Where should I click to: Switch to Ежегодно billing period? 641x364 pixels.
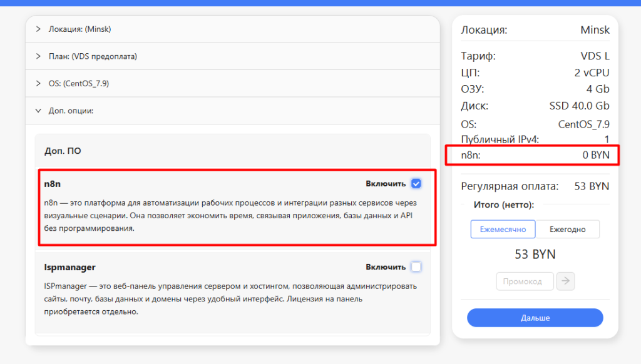click(568, 230)
